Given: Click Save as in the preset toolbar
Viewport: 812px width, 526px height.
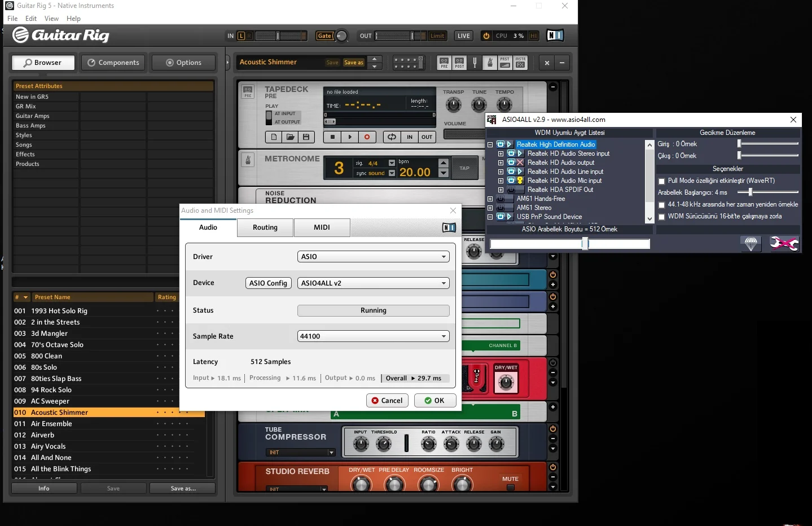Looking at the screenshot, I should click(x=354, y=63).
